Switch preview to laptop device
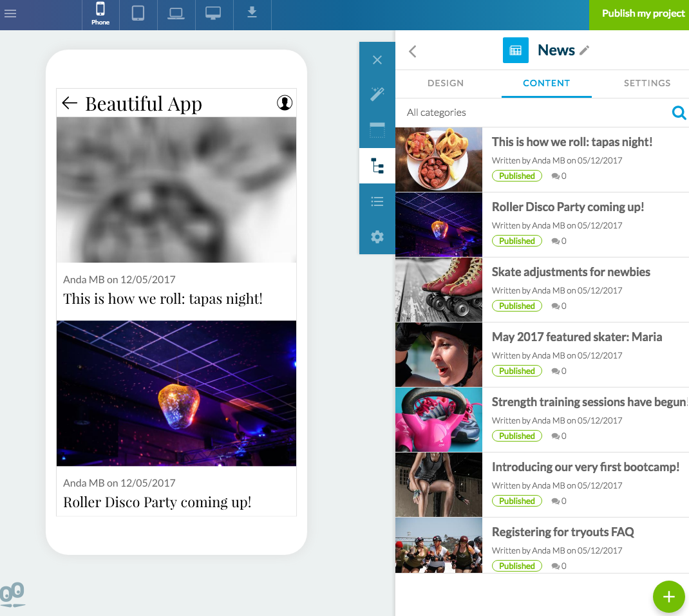 click(176, 14)
